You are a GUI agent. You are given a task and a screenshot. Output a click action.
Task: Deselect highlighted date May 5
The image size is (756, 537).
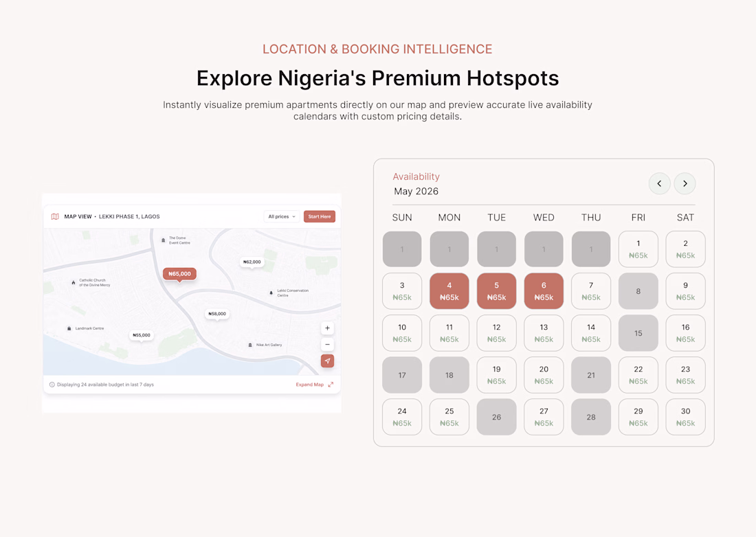coord(497,291)
